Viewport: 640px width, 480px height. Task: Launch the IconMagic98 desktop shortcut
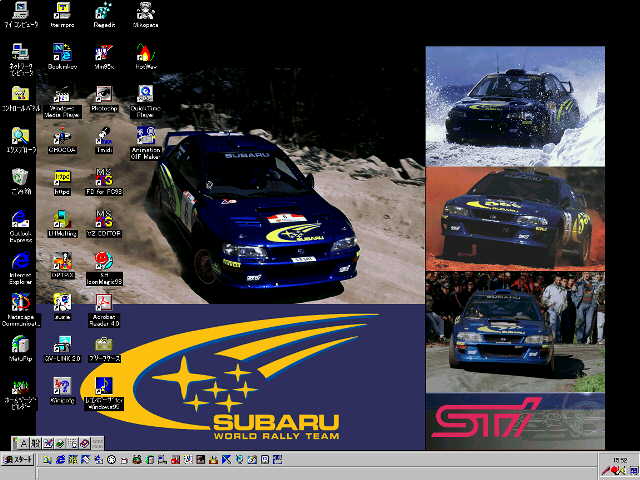(103, 261)
